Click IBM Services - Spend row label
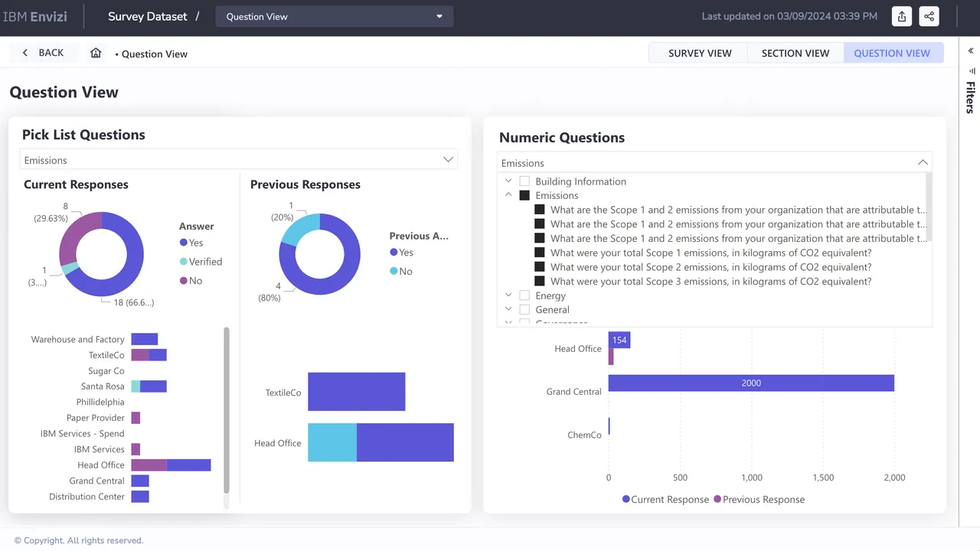Viewport: 980px width, 551px height. pos(82,433)
